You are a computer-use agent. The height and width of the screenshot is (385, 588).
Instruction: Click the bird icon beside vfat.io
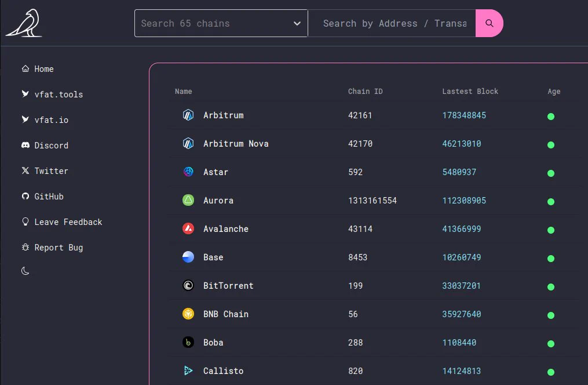tap(25, 119)
